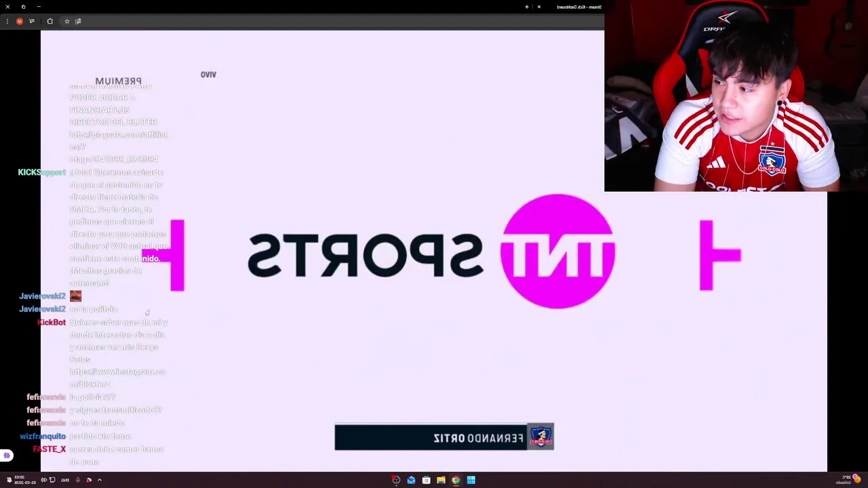The width and height of the screenshot is (868, 488).
Task: Click the Windows Start button in taskbar
Action: tap(471, 480)
